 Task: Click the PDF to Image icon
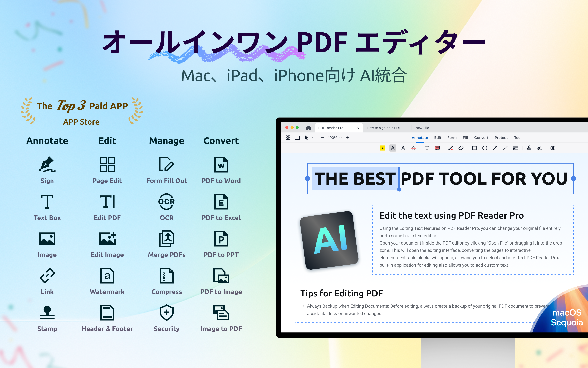(x=221, y=276)
